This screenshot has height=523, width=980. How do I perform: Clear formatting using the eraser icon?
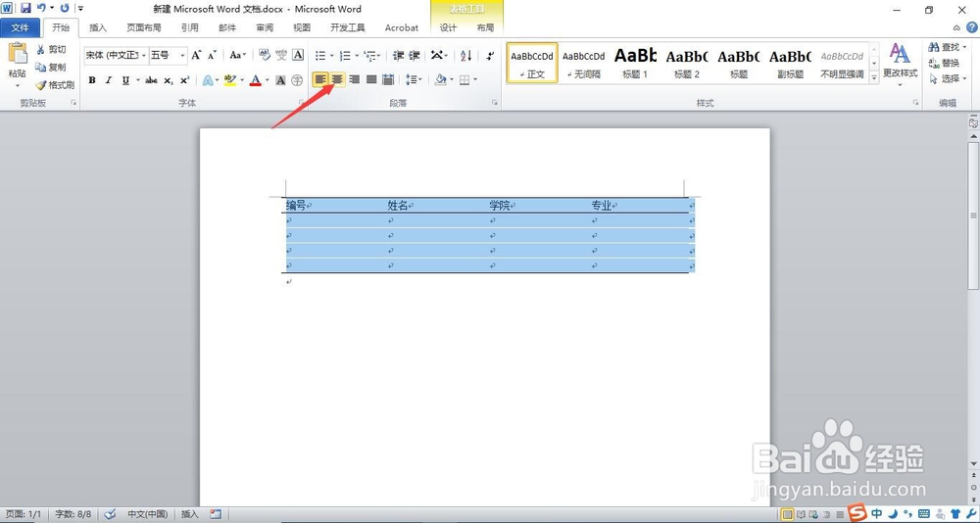(265, 55)
